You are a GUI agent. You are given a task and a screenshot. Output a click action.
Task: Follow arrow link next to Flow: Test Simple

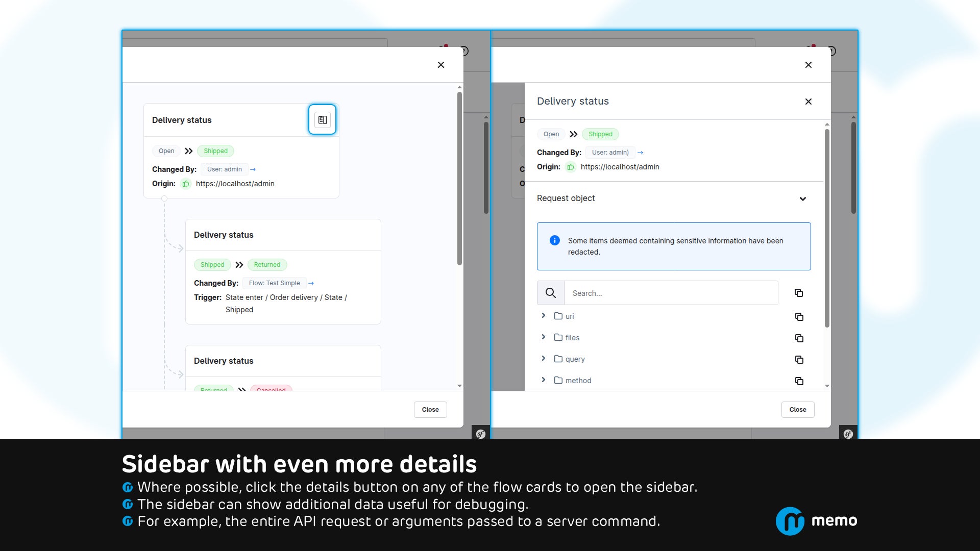[x=311, y=283]
